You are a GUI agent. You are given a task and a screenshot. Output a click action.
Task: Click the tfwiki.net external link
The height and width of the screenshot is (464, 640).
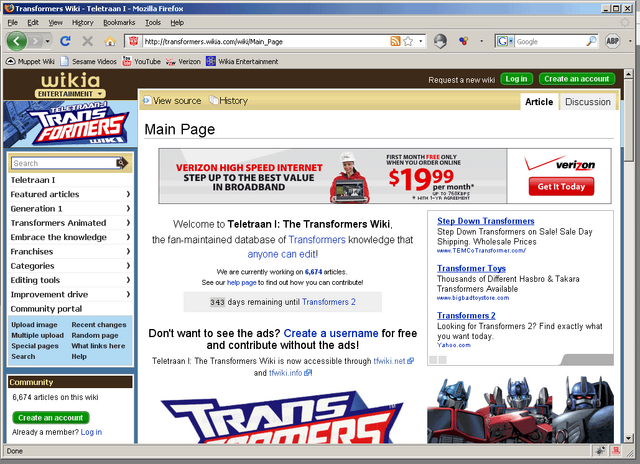(393, 361)
